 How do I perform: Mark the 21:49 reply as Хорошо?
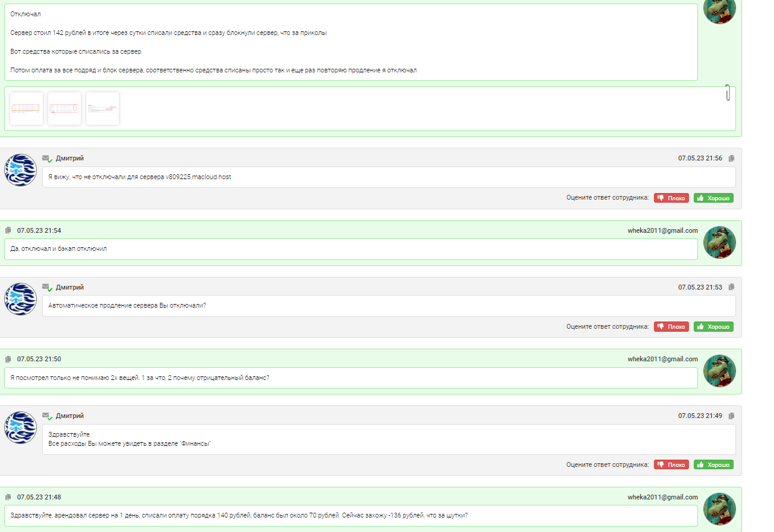click(x=713, y=465)
